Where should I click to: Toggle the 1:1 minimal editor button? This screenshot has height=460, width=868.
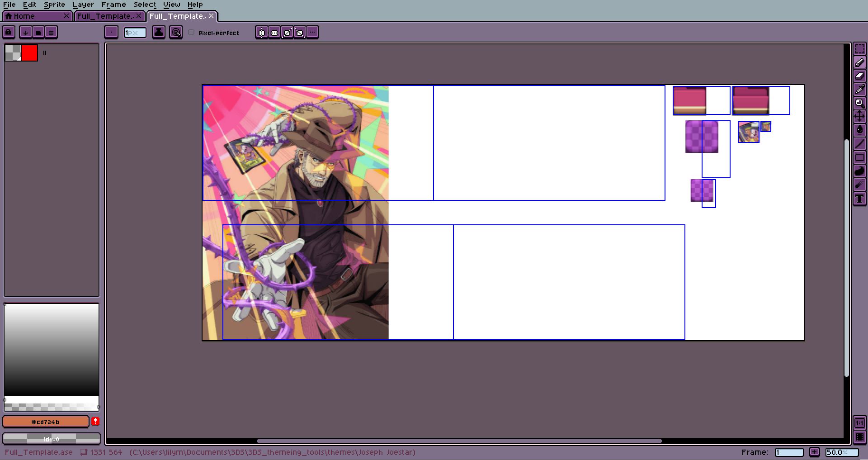859,423
